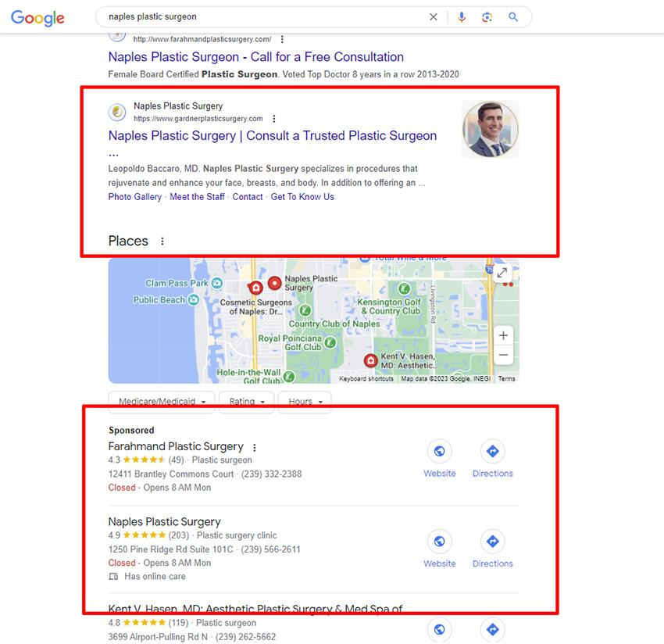The height and width of the screenshot is (644, 664).
Task: Open the Medicare/Medicaid filter dropdown
Action: (161, 401)
